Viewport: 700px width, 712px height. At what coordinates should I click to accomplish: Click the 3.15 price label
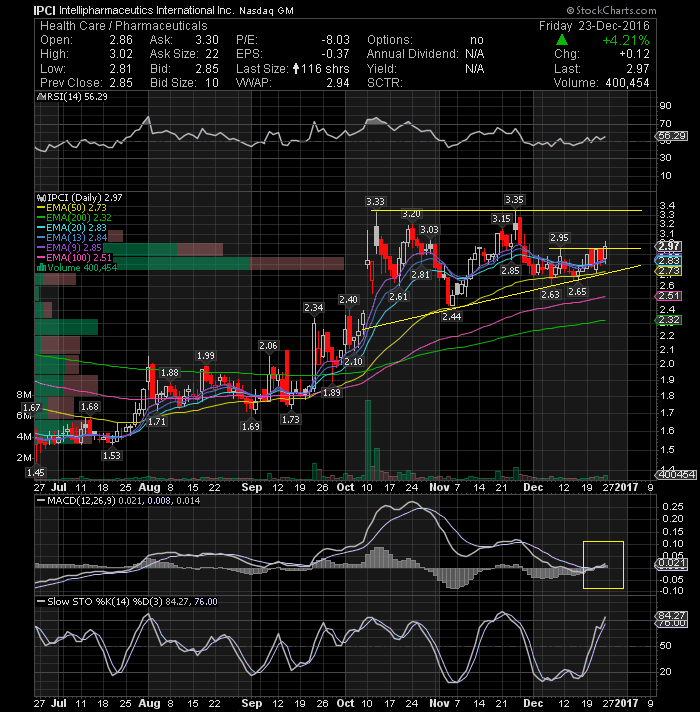[502, 218]
